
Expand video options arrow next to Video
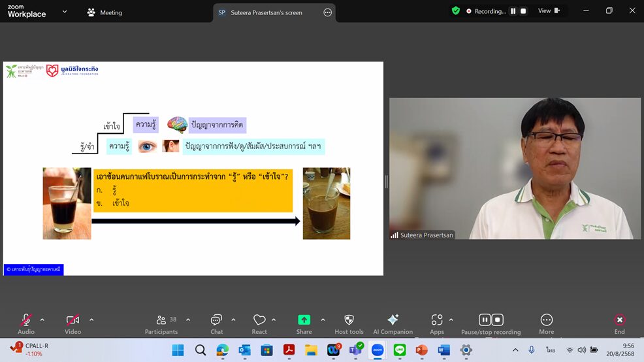[91, 320]
